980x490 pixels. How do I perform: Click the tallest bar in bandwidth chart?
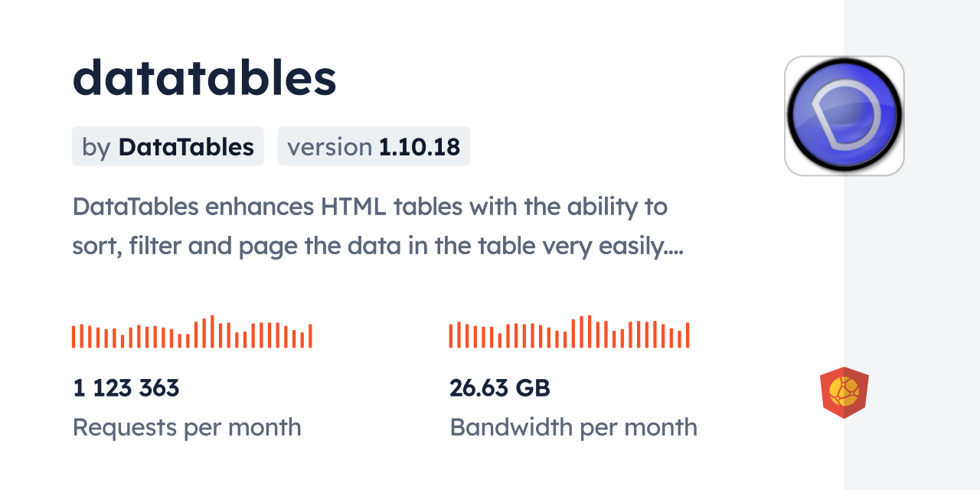tap(589, 332)
